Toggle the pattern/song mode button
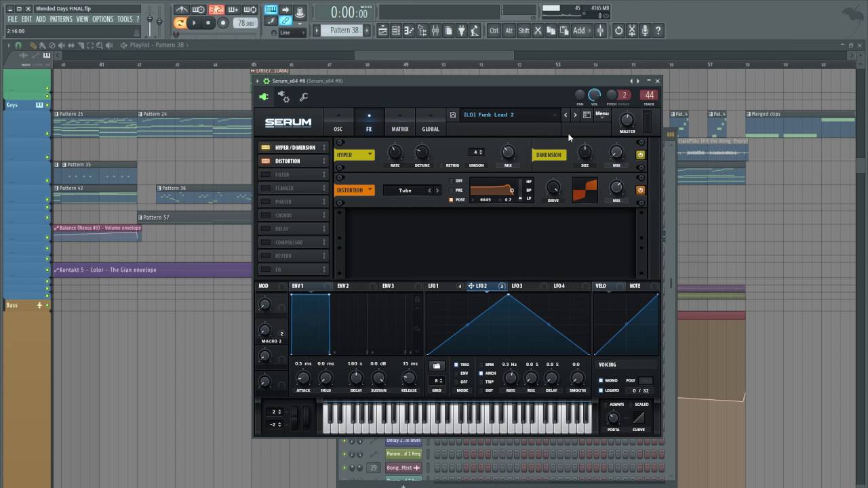This screenshot has width=868, height=488. pyautogui.click(x=180, y=22)
